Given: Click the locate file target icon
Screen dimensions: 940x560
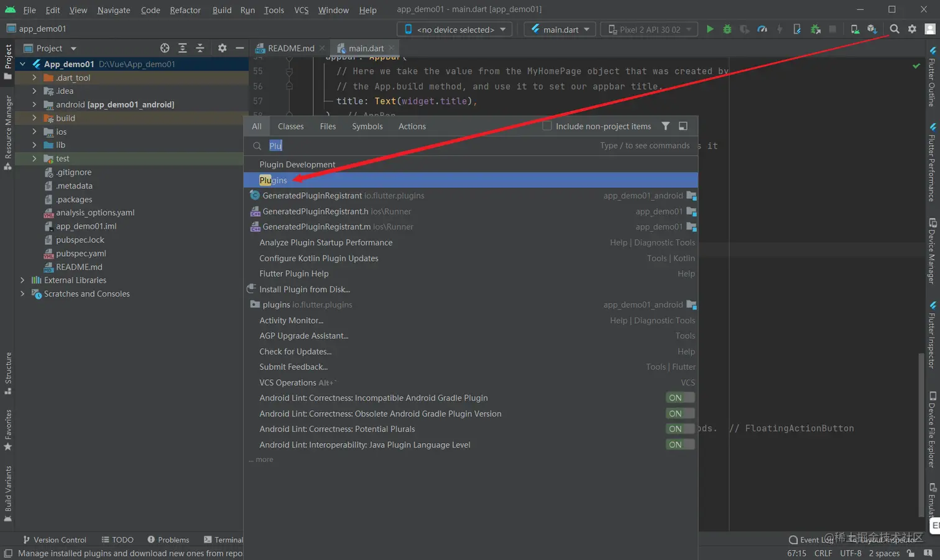Looking at the screenshot, I should pos(165,48).
